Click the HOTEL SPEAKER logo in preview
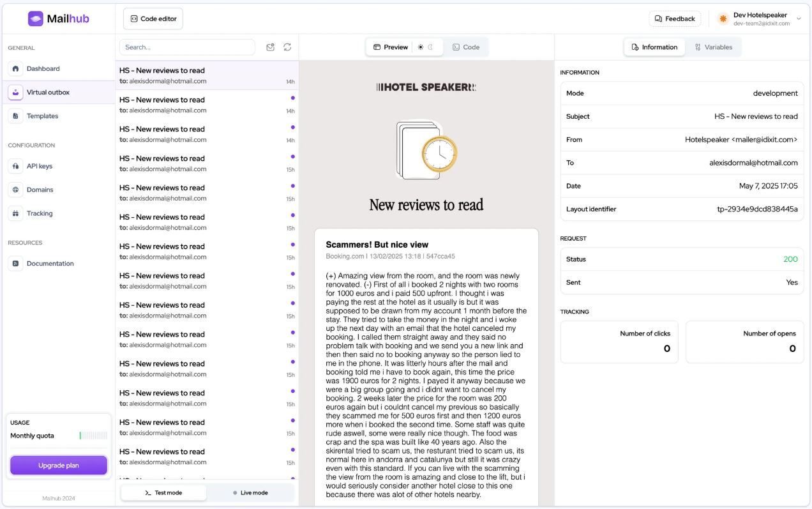The image size is (812, 509). [x=426, y=87]
